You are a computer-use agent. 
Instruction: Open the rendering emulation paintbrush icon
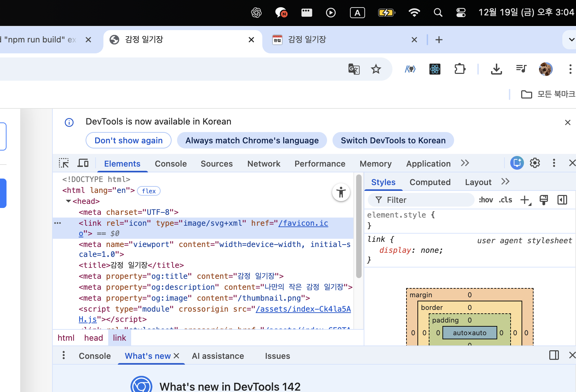(544, 200)
